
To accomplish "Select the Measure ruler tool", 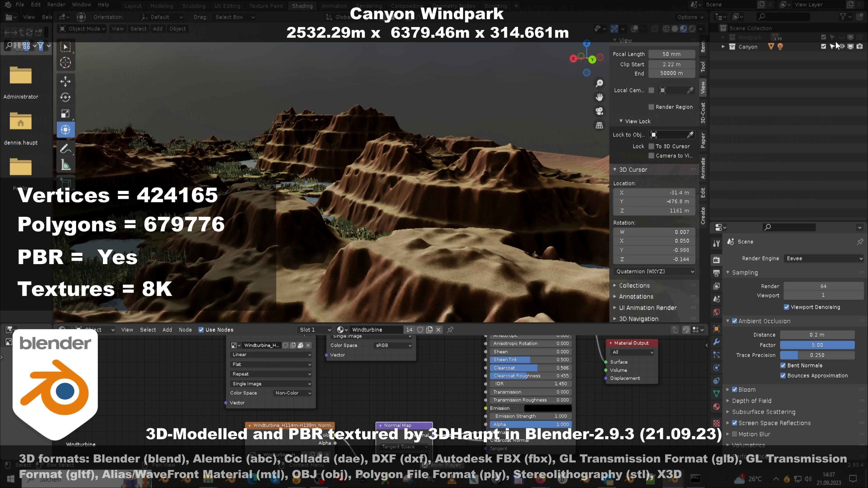I will point(65,165).
